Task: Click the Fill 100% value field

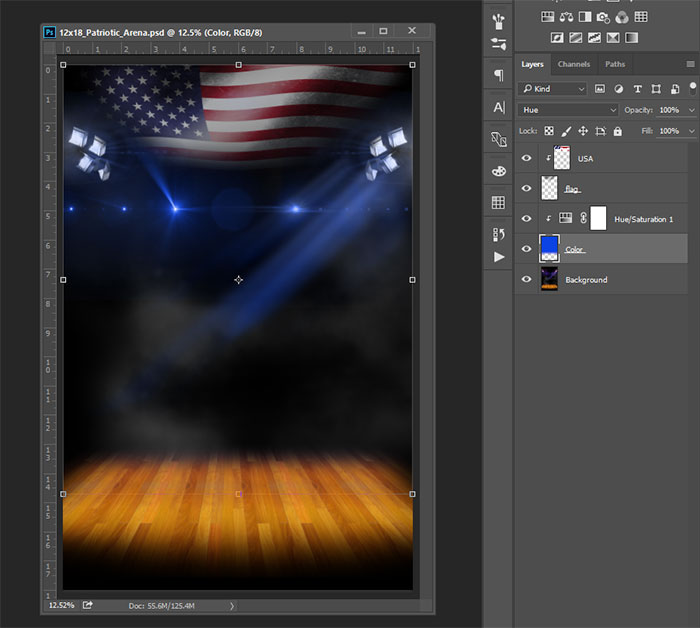Action: tap(670, 131)
